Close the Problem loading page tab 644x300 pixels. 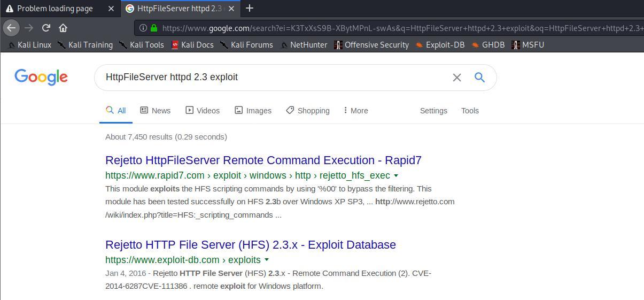(111, 9)
